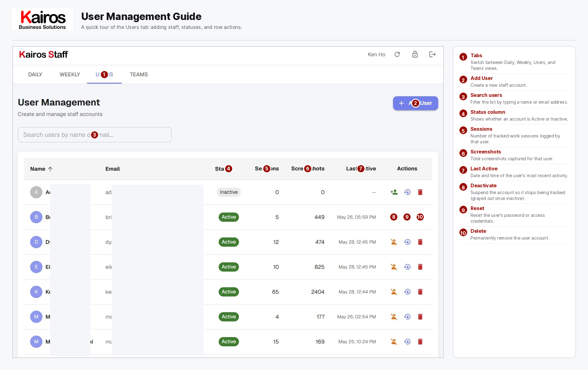588x370 pixels.
Task: Click the 'B' user avatar
Action: pyautogui.click(x=36, y=217)
